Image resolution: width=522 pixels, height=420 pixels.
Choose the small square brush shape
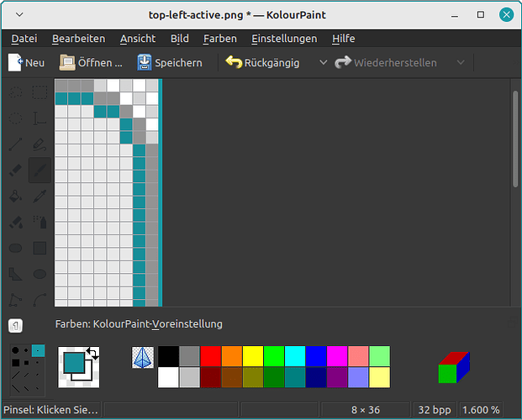coord(37,362)
